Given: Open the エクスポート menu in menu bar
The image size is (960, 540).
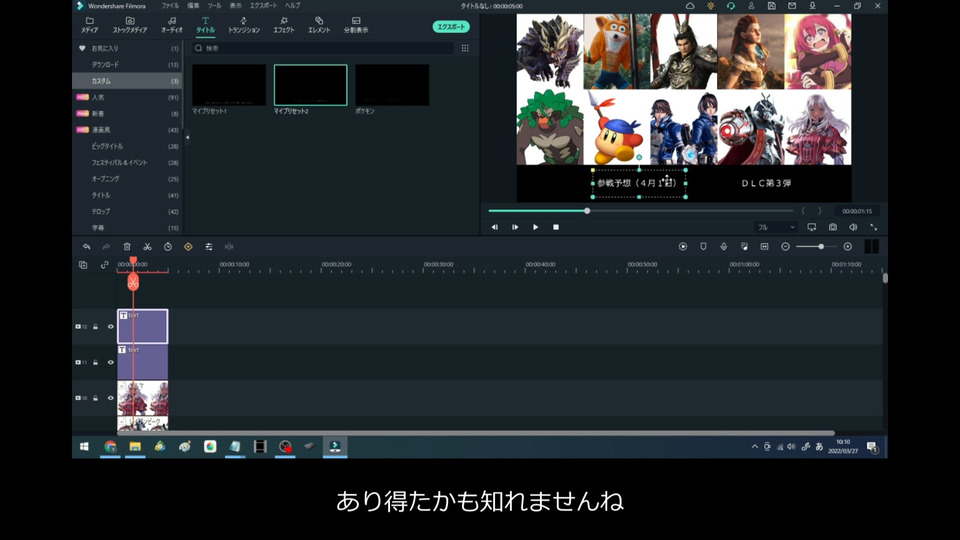Looking at the screenshot, I should coord(263,6).
